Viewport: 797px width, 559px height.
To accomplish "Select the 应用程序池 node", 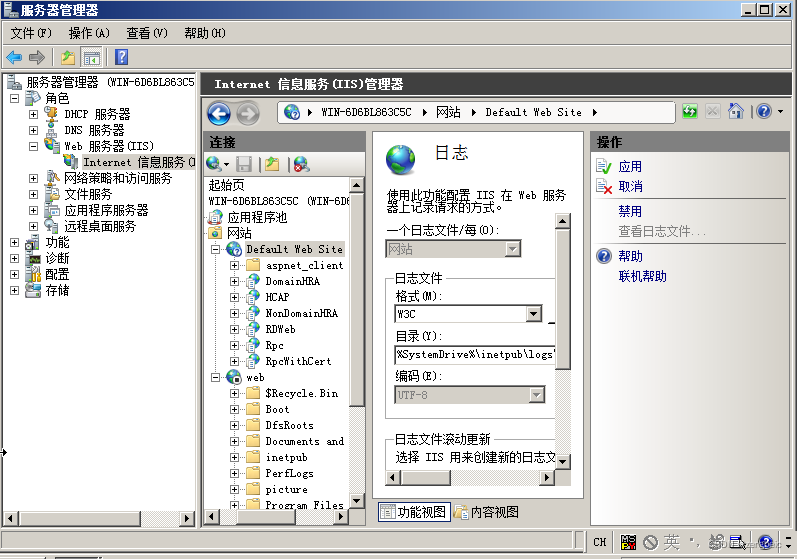I will (257, 218).
